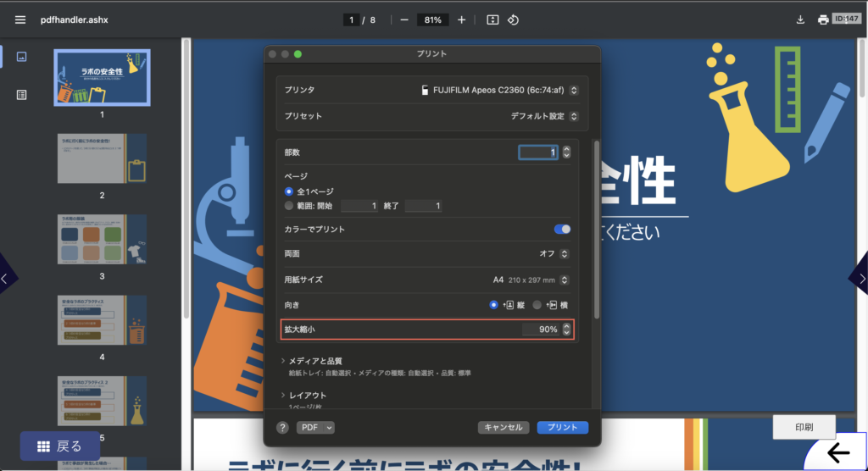Open print dialog help question mark
The width and height of the screenshot is (868, 471).
click(x=282, y=427)
